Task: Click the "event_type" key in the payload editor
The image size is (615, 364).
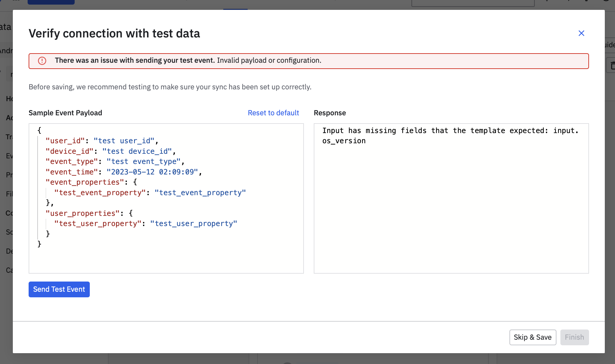Action: 72,162
